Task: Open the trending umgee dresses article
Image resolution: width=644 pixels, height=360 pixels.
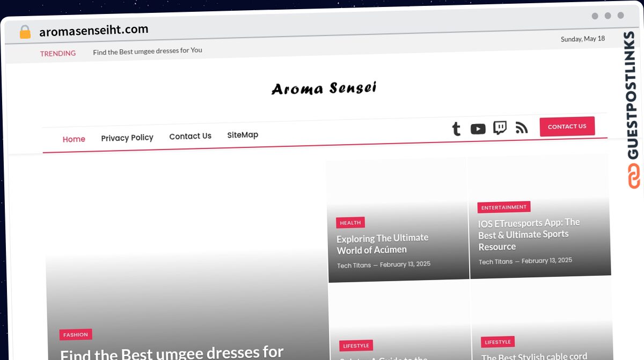Action: click(x=148, y=51)
